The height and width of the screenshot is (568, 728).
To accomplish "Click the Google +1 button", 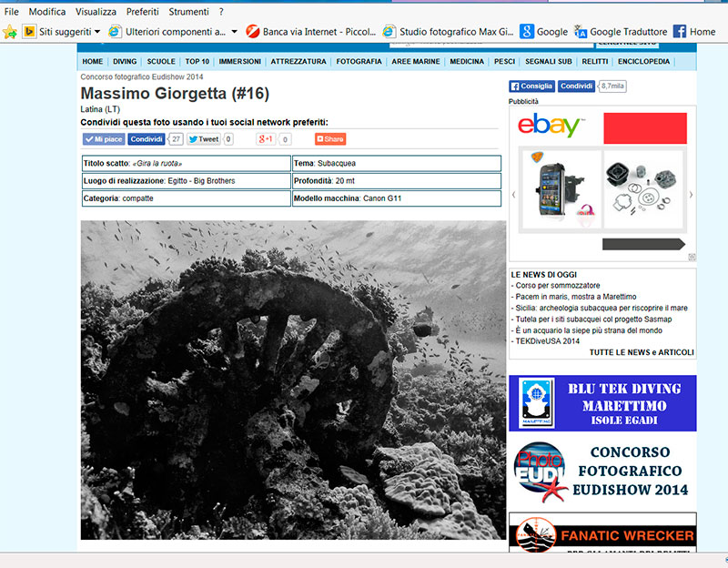I will coord(266,139).
